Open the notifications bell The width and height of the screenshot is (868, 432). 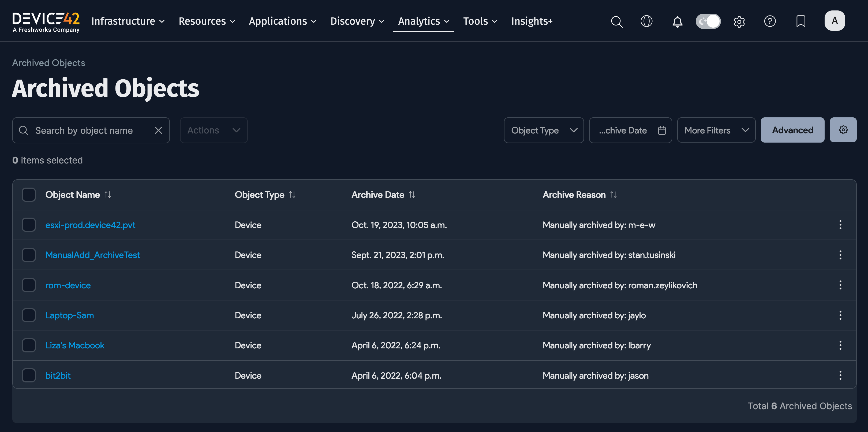point(677,21)
